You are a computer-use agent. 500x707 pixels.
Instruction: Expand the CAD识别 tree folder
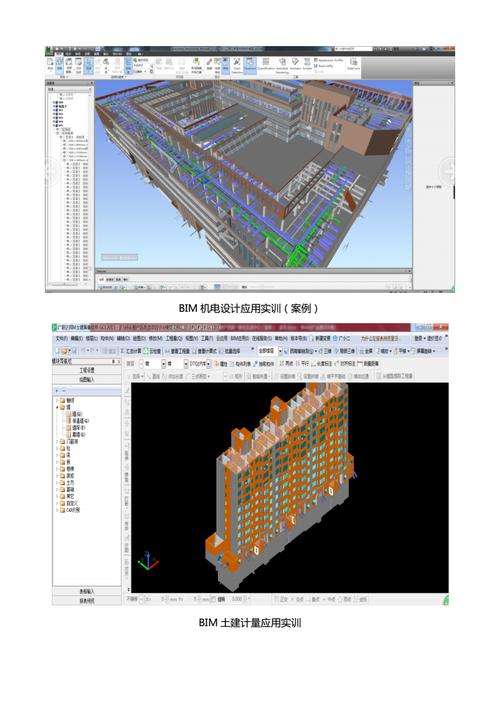57,510
